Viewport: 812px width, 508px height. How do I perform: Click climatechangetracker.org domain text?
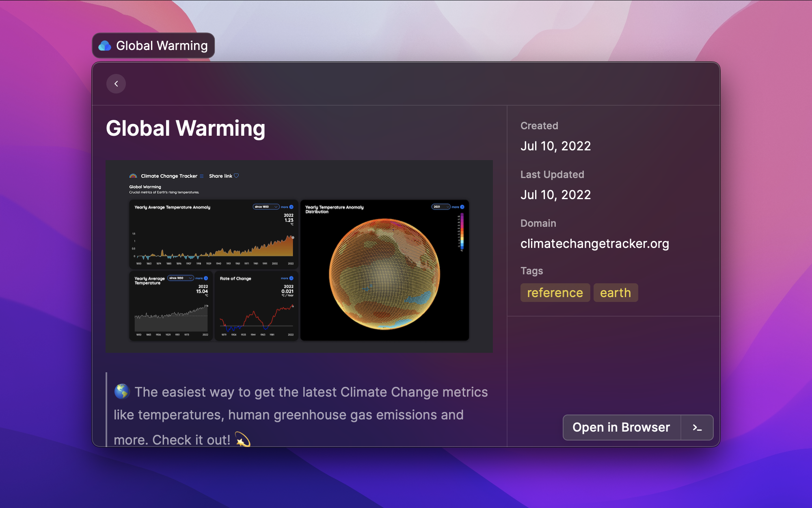click(594, 243)
